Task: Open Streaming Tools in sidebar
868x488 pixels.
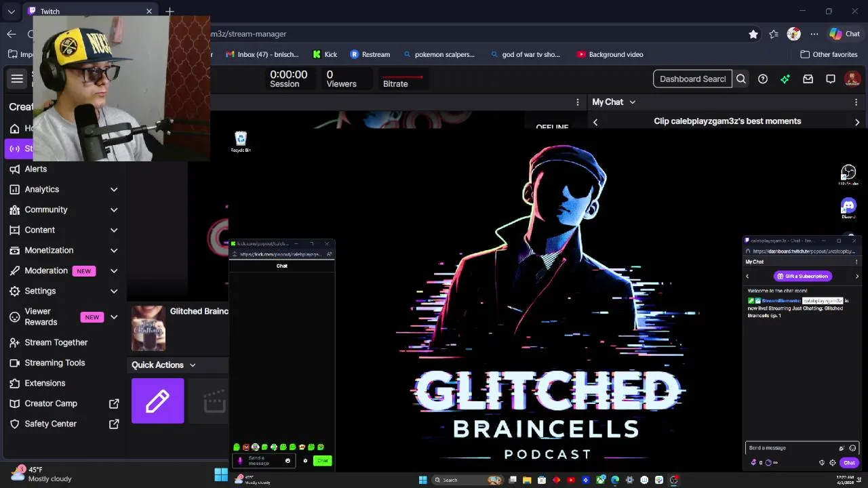Action: [x=55, y=363]
